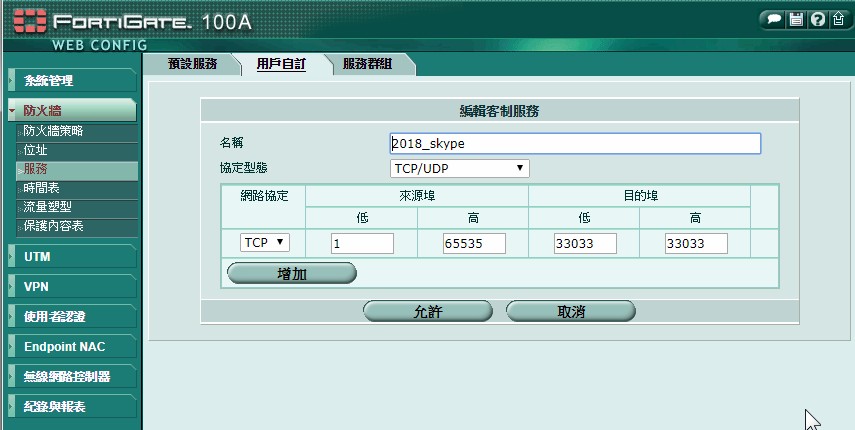Viewport: 855px width, 430px height.
Task: Expand the 紀錄與報表 section
Action: (x=73, y=406)
